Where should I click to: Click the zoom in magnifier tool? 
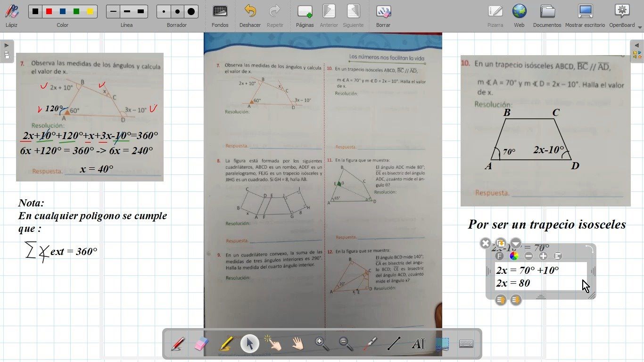322,344
